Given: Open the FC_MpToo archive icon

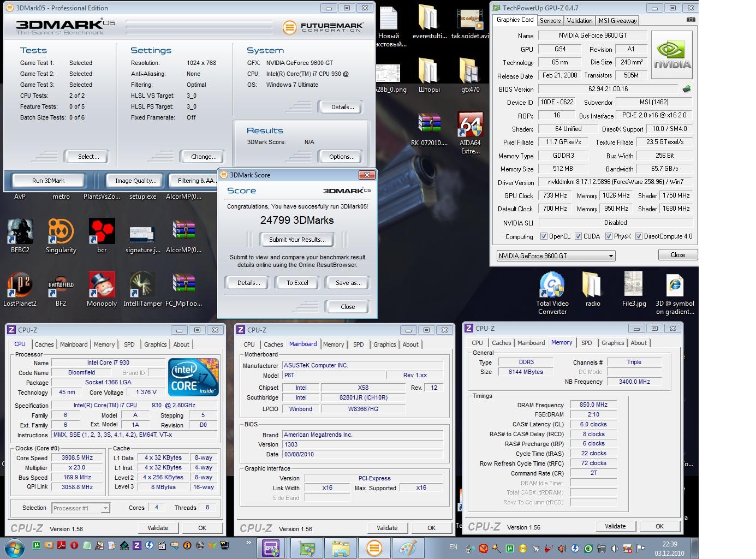Looking at the screenshot, I should tap(184, 290).
